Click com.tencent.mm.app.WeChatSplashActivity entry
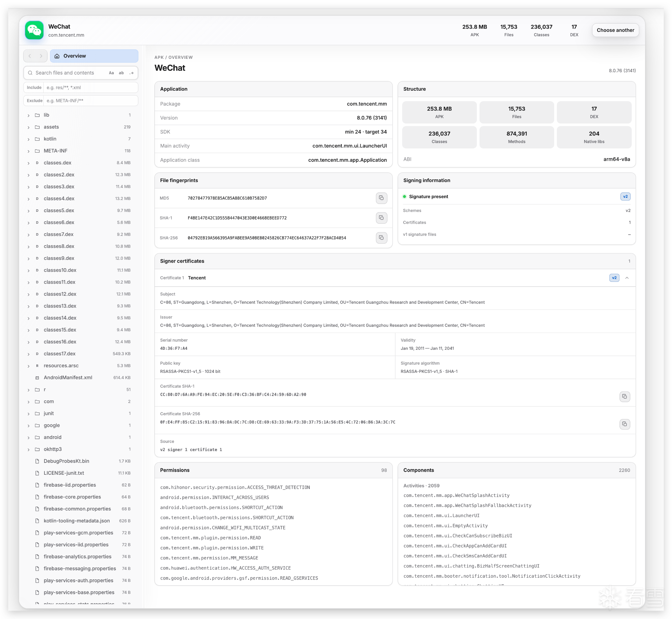The width and height of the screenshot is (672, 619). (456, 496)
